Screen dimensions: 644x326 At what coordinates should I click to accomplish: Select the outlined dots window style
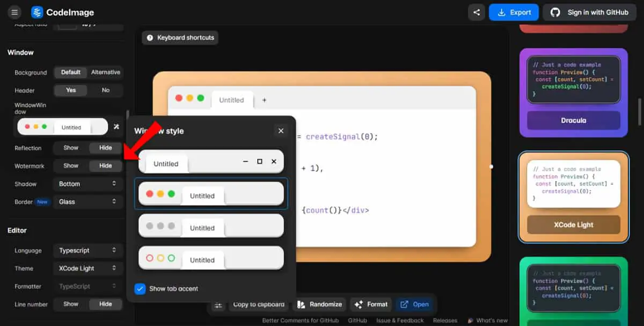click(211, 258)
